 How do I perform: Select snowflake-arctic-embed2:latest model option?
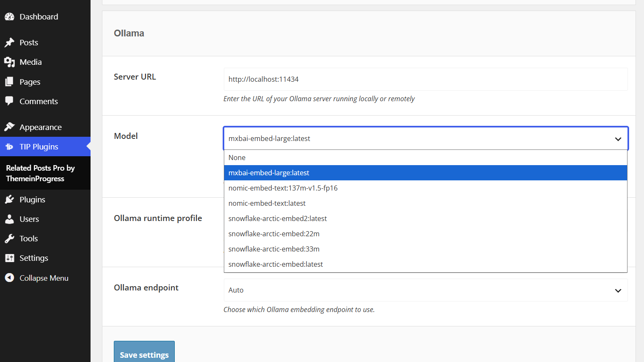426,218
